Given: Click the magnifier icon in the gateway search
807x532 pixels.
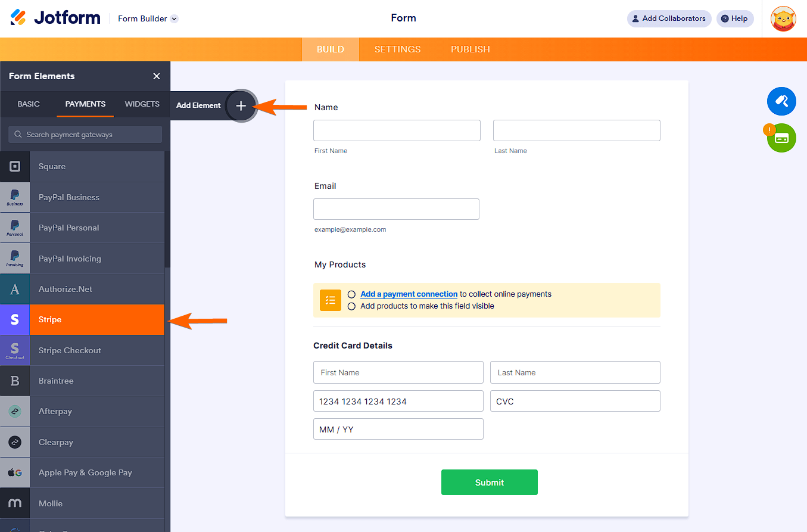Looking at the screenshot, I should coord(18,135).
